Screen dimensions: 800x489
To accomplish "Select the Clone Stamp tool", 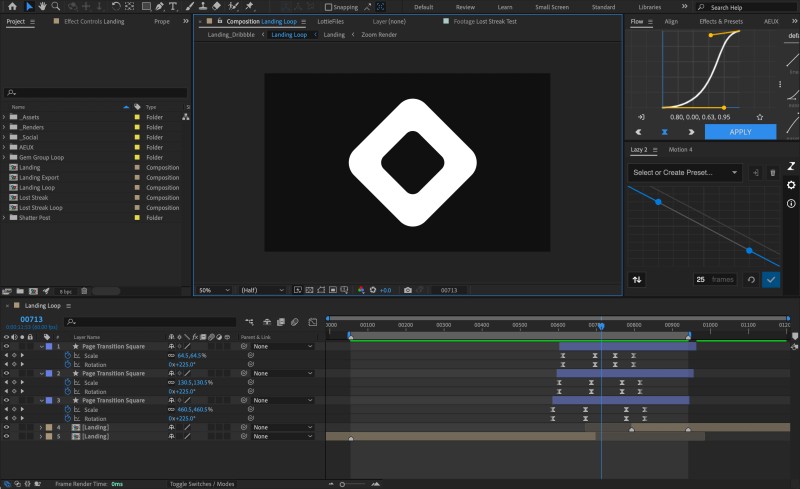I will tap(203, 7).
